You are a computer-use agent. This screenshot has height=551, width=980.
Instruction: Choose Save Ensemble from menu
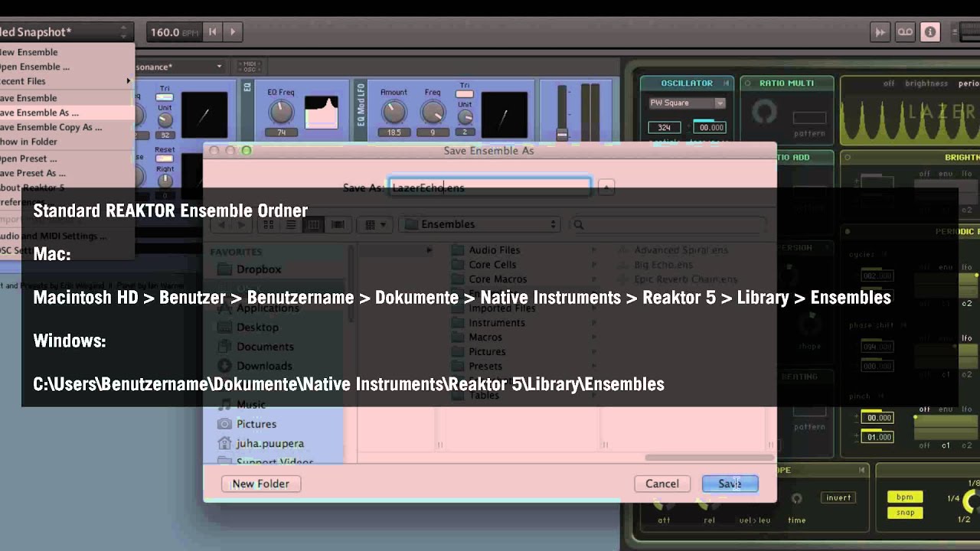(67, 98)
